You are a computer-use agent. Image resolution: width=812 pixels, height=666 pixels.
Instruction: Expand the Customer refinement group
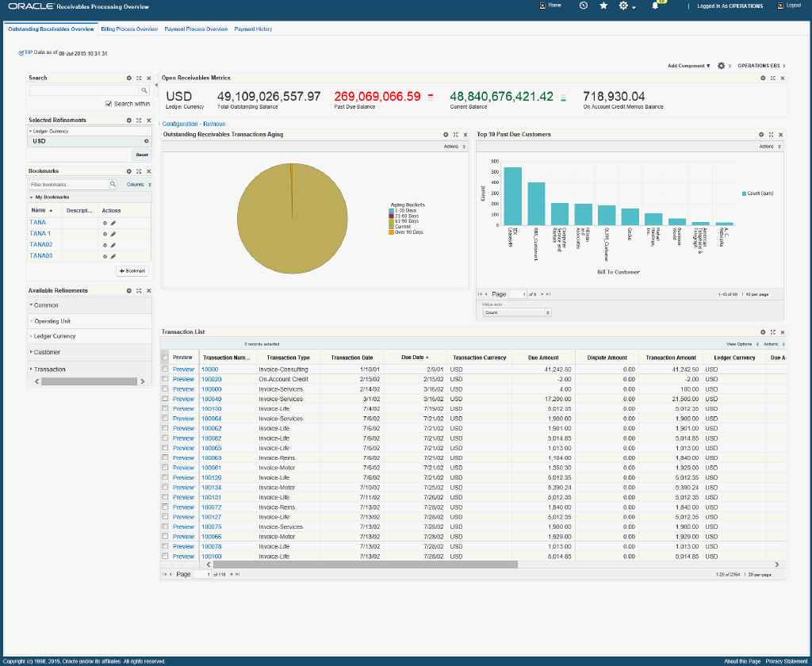47,352
